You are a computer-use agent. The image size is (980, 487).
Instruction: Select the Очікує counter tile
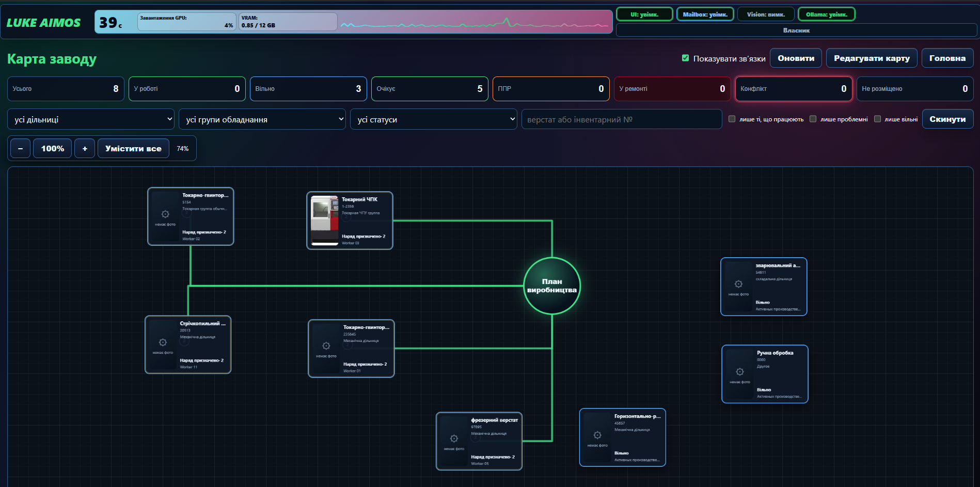tap(430, 89)
